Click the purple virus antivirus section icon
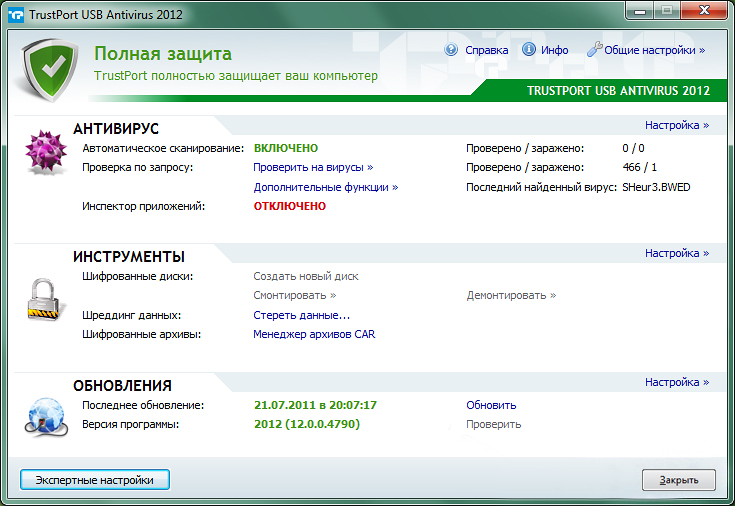The width and height of the screenshot is (735, 506). (x=45, y=152)
